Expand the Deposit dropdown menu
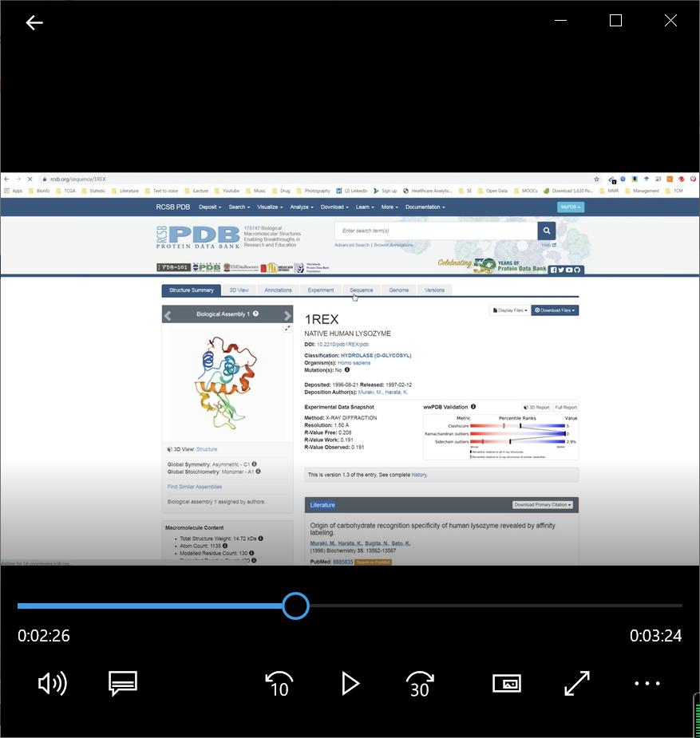 209,207
